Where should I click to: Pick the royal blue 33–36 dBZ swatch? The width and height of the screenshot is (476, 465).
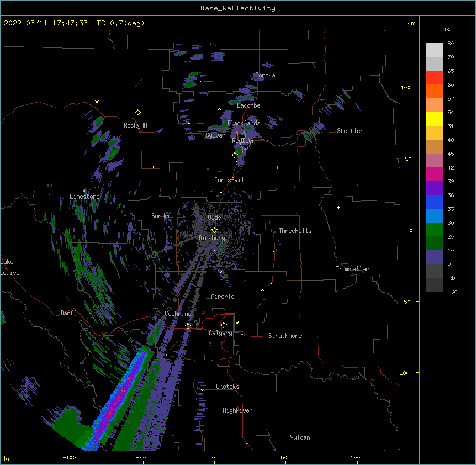coord(434,202)
